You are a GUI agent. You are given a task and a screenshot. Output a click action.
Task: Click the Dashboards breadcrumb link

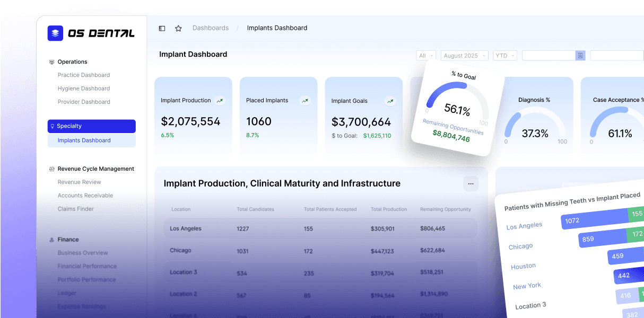point(211,28)
